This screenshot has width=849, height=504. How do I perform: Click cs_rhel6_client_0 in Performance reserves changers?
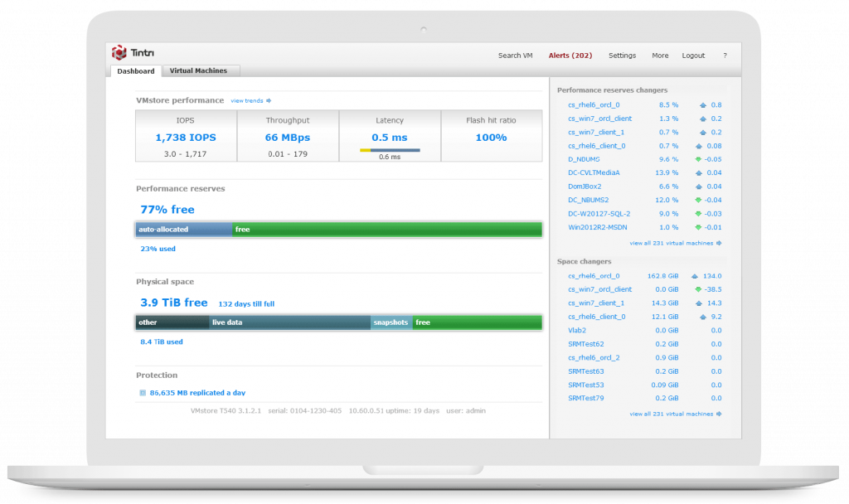click(x=597, y=146)
